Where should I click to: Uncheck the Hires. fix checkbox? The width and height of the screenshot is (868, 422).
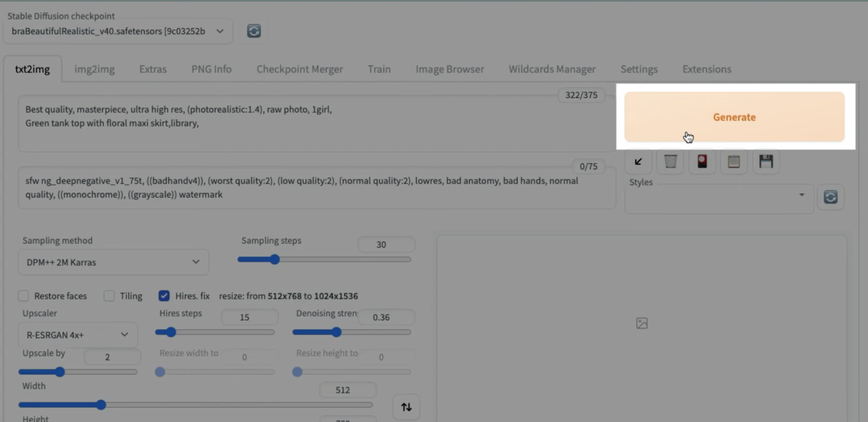164,296
